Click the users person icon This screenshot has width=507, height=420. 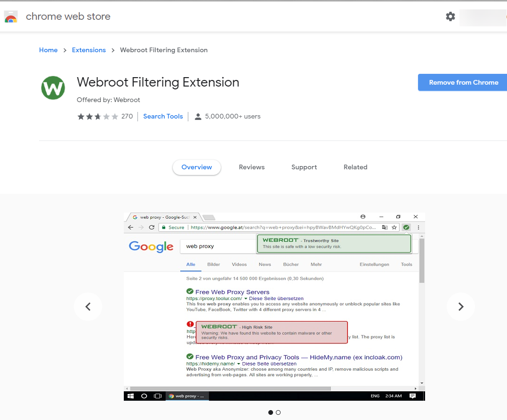click(198, 117)
